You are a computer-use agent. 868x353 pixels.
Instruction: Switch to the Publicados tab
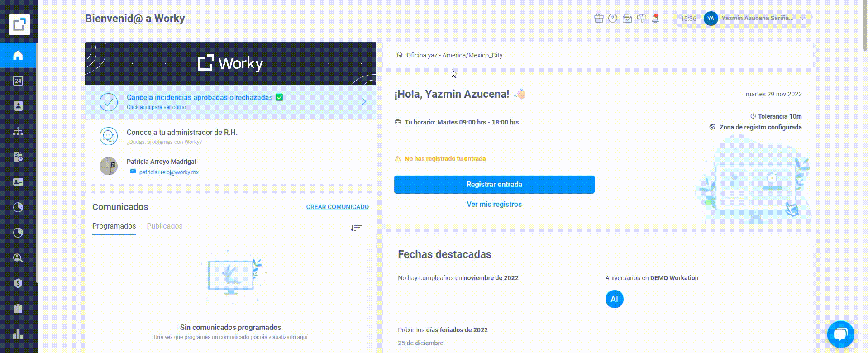165,226
